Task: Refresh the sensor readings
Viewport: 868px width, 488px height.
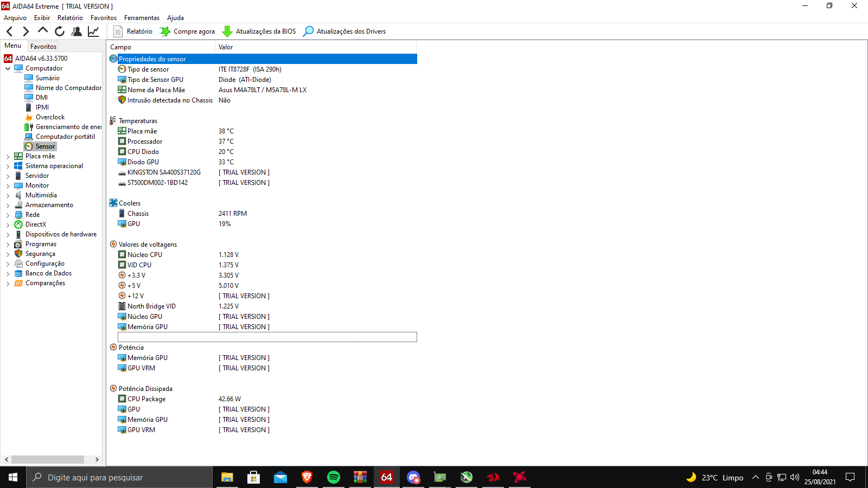Action: coord(60,31)
